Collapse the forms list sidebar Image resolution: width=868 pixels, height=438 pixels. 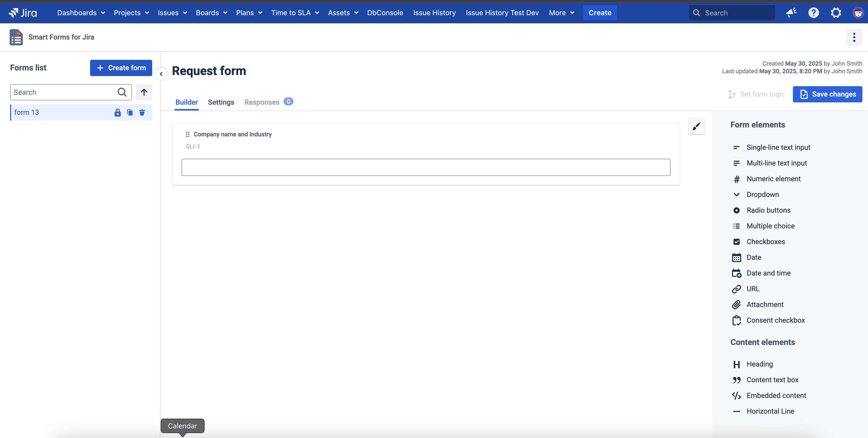point(161,74)
